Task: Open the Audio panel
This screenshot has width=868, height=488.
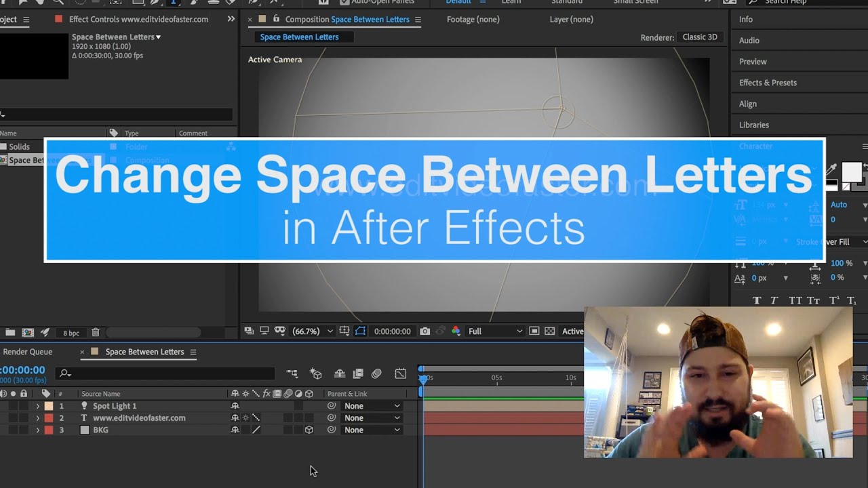Action: coord(749,41)
